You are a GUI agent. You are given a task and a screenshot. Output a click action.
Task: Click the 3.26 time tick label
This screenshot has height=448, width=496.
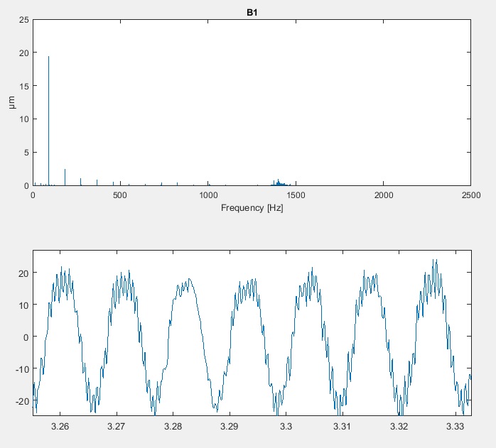click(x=60, y=427)
